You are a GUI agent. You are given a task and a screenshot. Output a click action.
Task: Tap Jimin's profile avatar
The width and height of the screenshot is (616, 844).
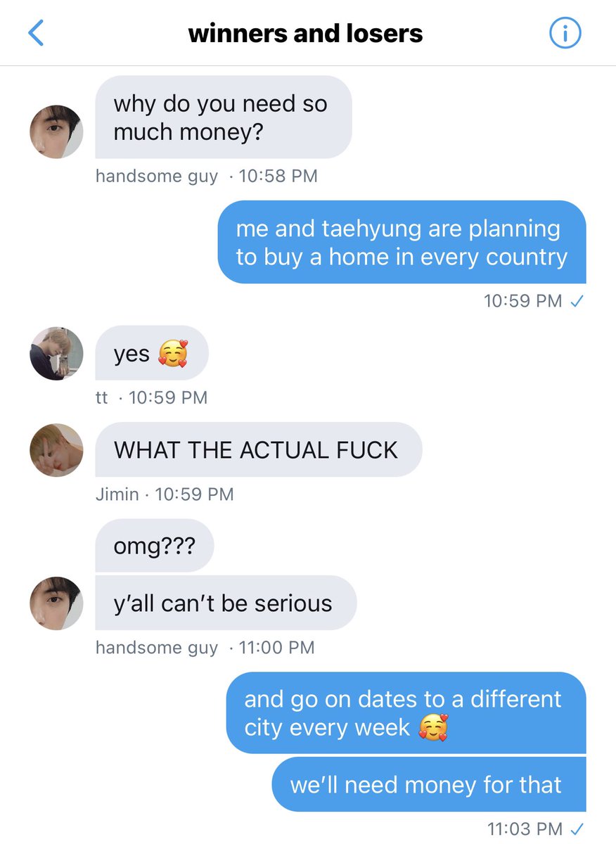tap(56, 449)
